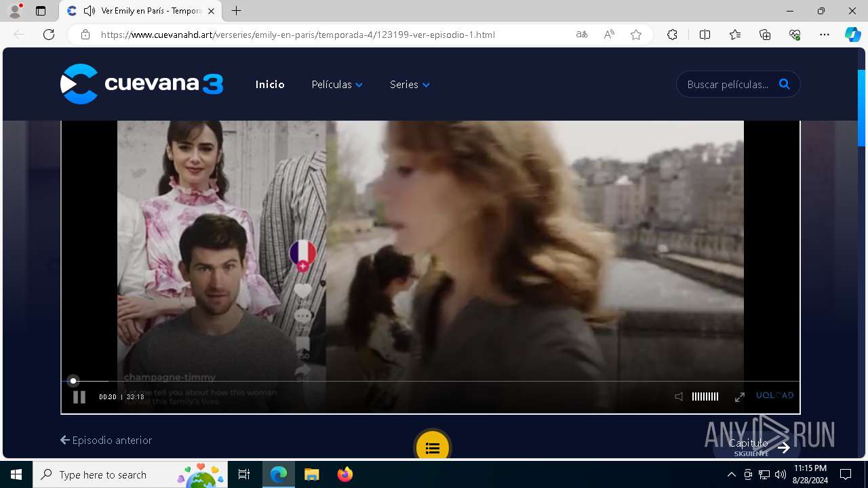Open File Explorer from taskbar
Image resolution: width=868 pixels, height=488 pixels.
(312, 474)
